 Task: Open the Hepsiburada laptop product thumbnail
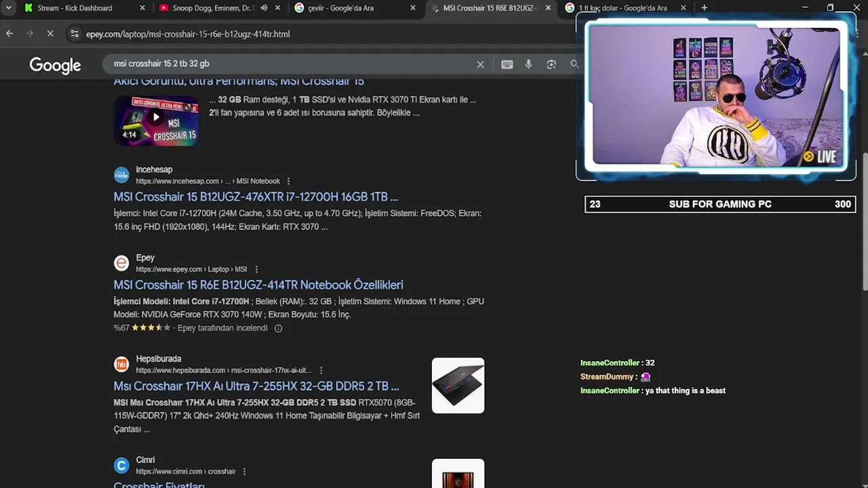coord(458,386)
